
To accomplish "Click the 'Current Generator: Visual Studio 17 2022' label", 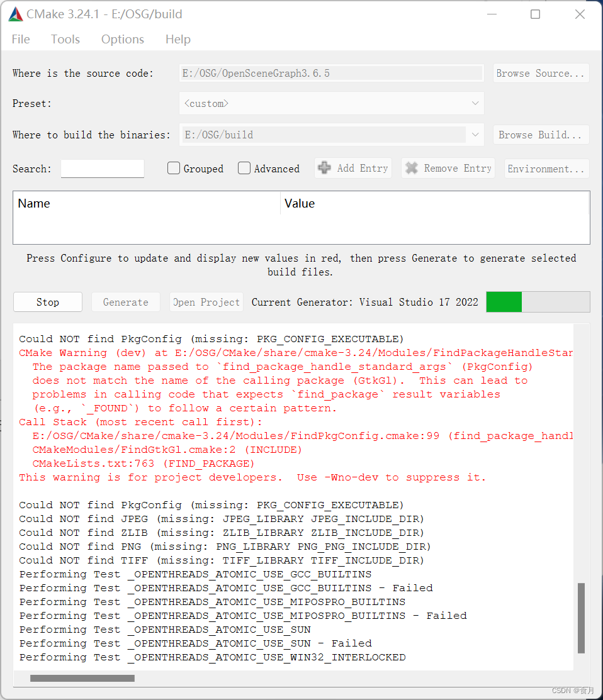I will 365,303.
